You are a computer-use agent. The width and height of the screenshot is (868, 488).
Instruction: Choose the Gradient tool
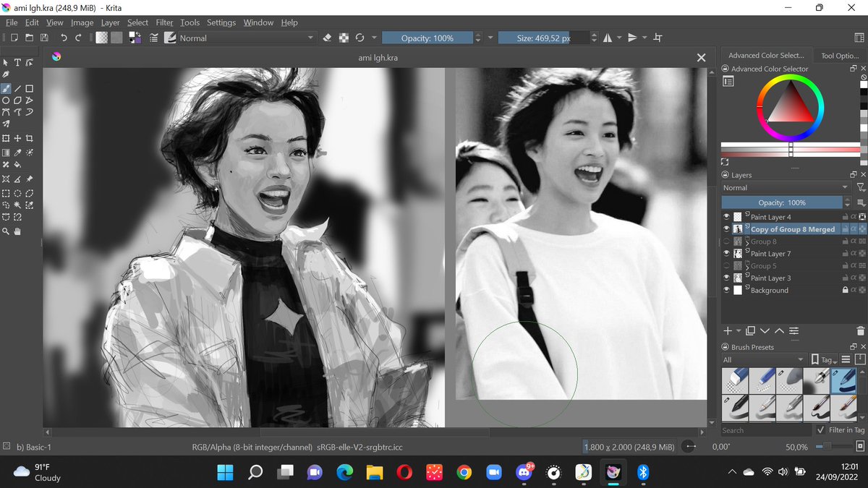click(x=6, y=153)
